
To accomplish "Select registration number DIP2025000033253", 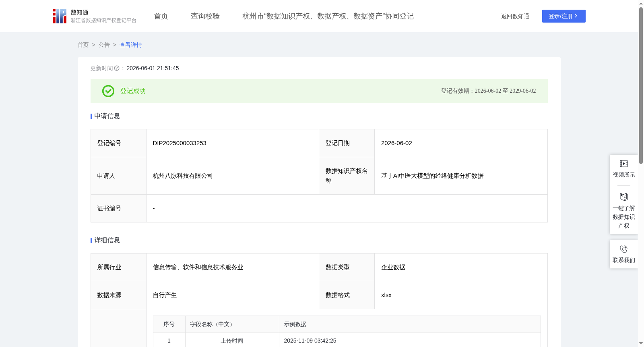I will (x=180, y=143).
